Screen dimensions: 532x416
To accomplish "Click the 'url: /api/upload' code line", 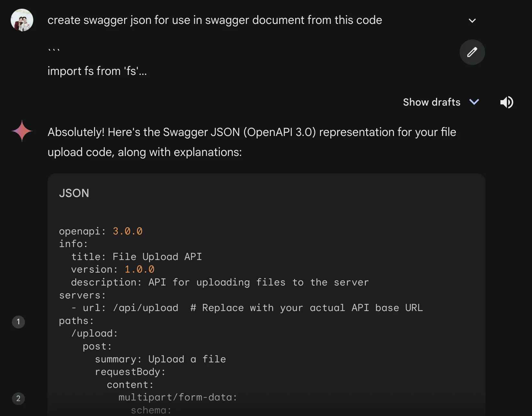I will (x=247, y=308).
